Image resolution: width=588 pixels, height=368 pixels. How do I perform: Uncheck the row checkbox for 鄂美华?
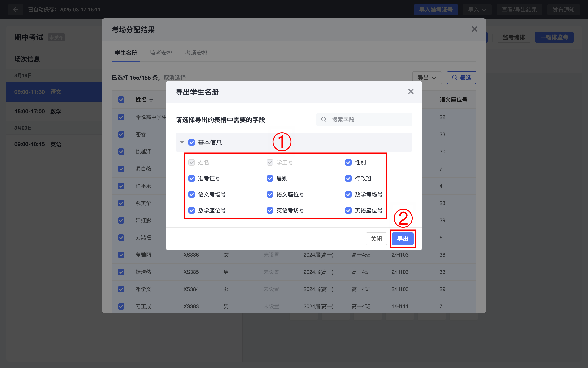(x=121, y=203)
